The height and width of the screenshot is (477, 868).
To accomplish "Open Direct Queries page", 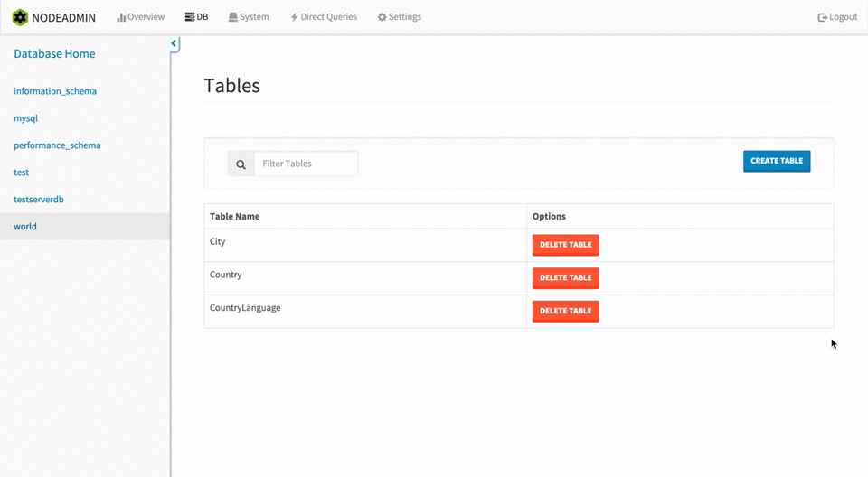I will click(x=323, y=17).
